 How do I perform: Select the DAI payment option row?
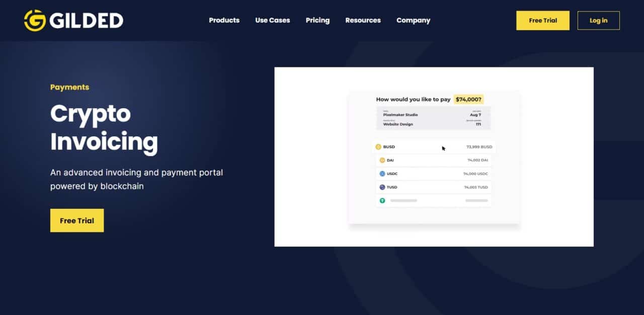pos(433,160)
